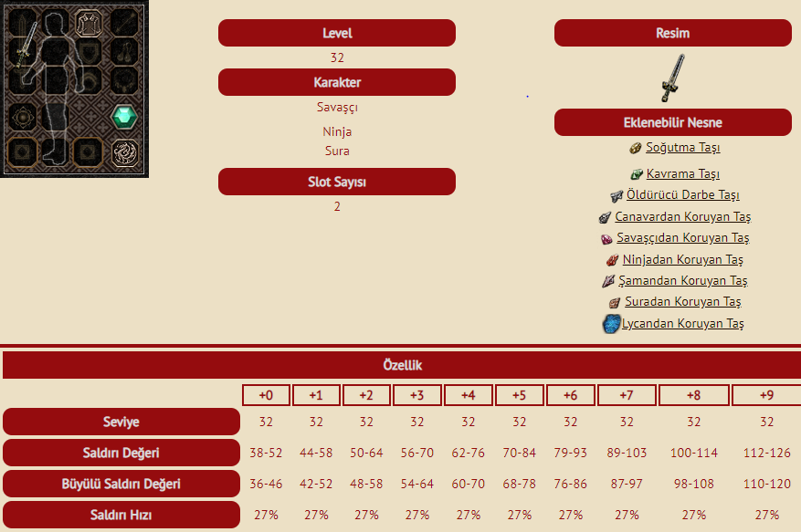Click the dragon emblem slot in equipment panel
This screenshot has height=532, width=801.
124,153
